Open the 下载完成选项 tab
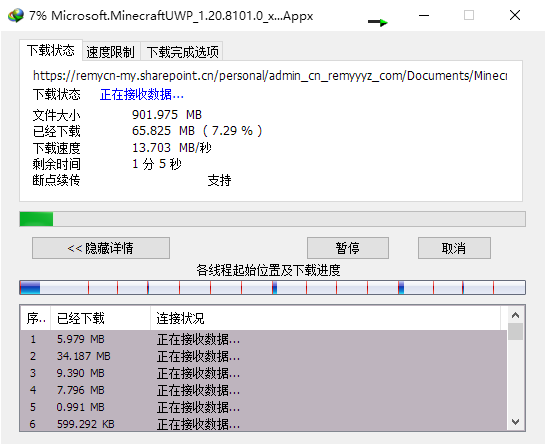This screenshot has height=445, width=546. [x=182, y=52]
